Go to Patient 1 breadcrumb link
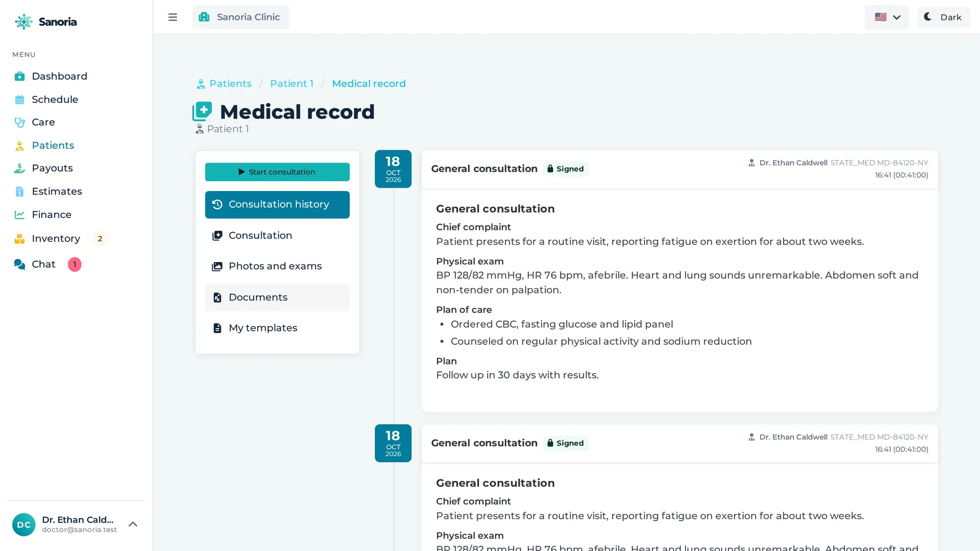The image size is (980, 551). [x=292, y=84]
